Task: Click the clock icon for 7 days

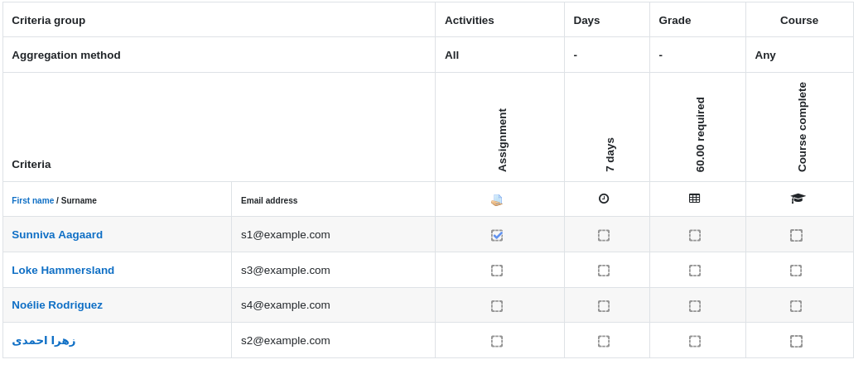Action: click(x=604, y=198)
